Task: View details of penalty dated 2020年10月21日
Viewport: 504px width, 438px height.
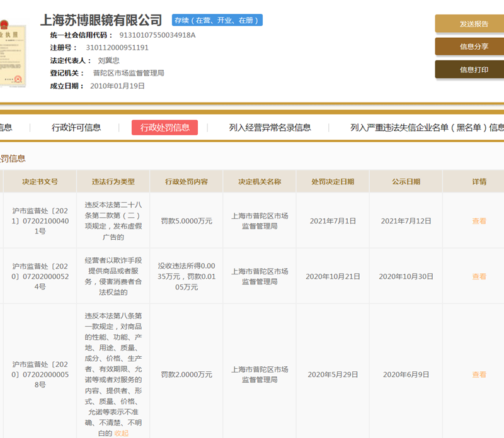Action: click(479, 276)
